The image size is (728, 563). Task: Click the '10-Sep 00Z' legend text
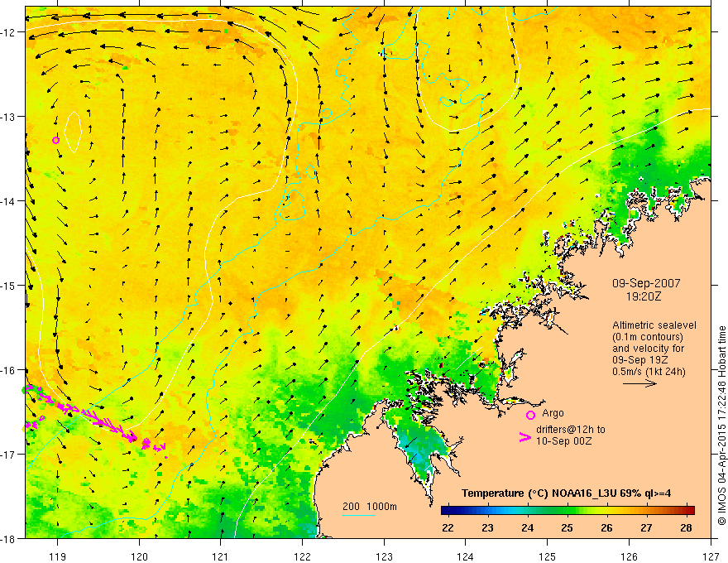click(563, 441)
